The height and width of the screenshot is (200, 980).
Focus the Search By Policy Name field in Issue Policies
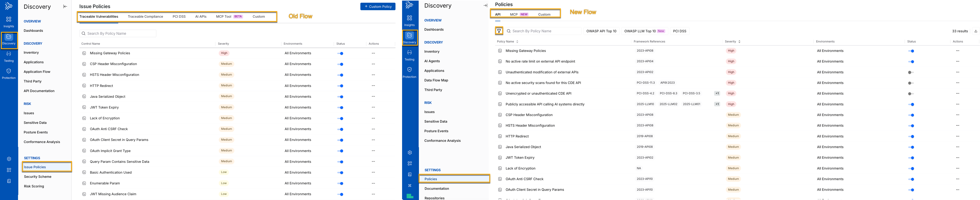coord(118,34)
